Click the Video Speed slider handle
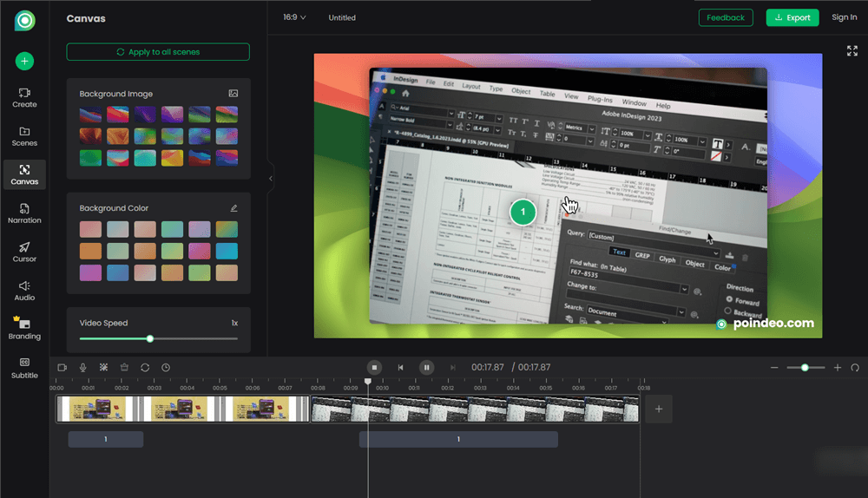Screen dimensions: 868x498 (x=150, y=339)
